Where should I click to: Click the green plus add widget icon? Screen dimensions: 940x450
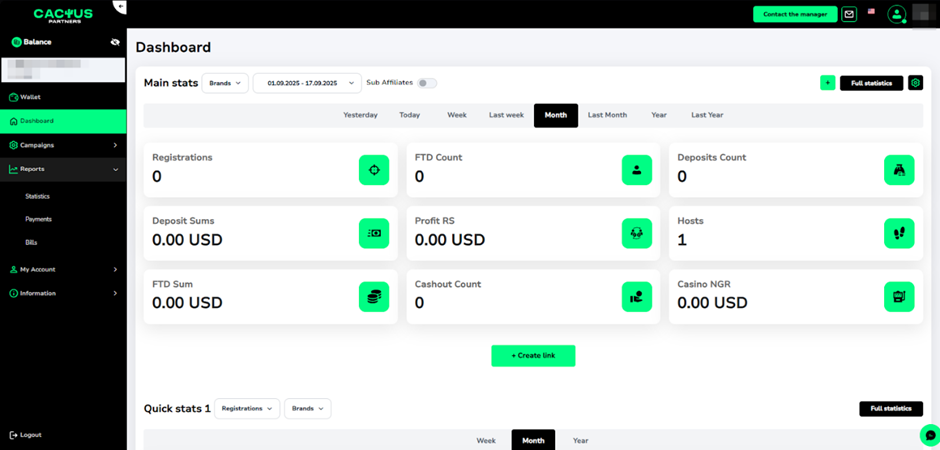(x=827, y=83)
